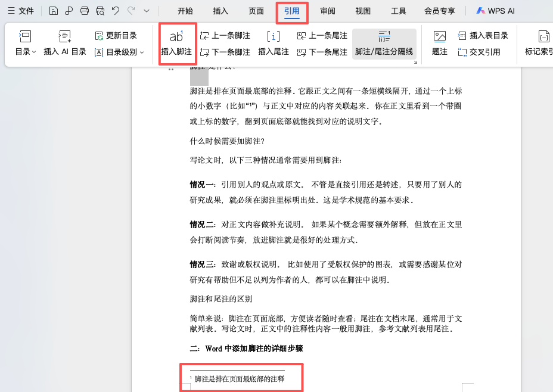Click 插入尾注
The image size is (553, 392).
[274, 43]
